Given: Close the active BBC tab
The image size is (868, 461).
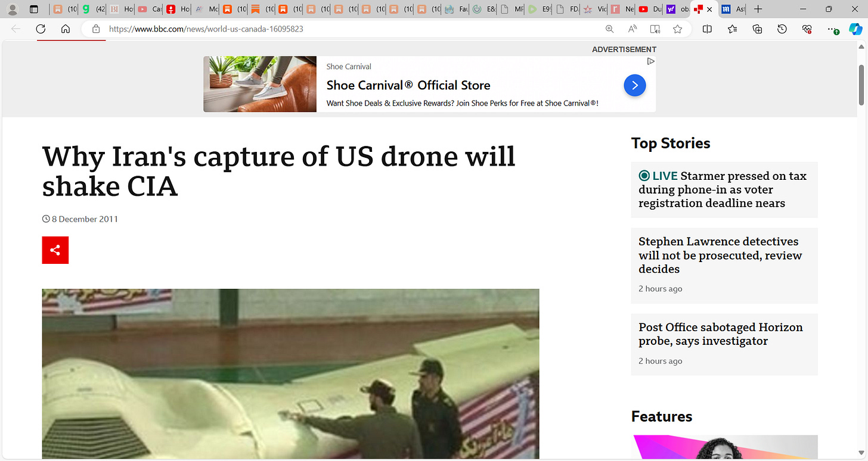Looking at the screenshot, I should tap(709, 9).
